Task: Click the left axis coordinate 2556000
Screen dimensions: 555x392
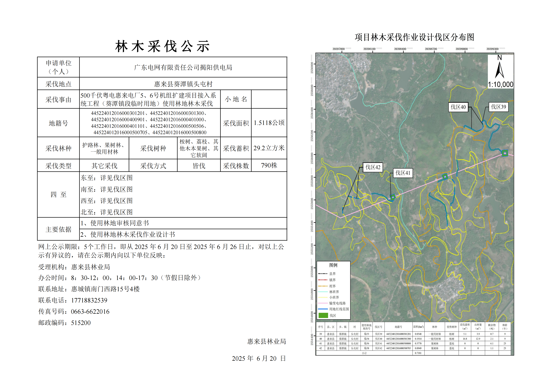Action: pyautogui.click(x=312, y=158)
